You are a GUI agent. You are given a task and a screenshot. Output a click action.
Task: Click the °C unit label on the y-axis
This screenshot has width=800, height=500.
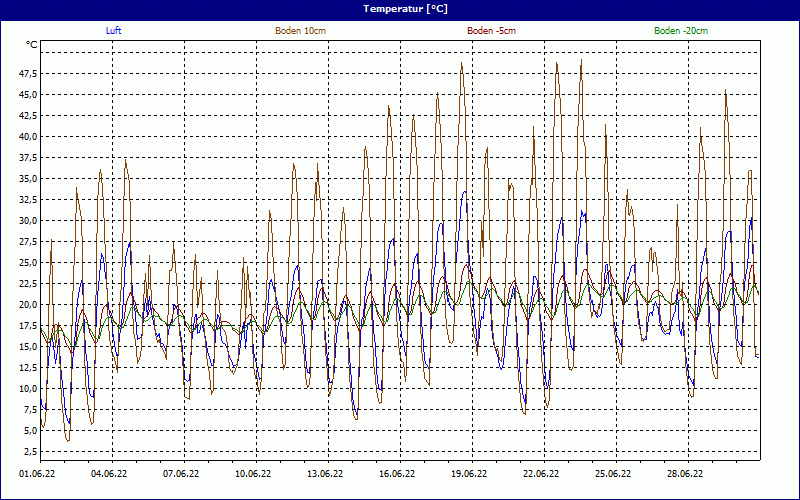[x=32, y=45]
